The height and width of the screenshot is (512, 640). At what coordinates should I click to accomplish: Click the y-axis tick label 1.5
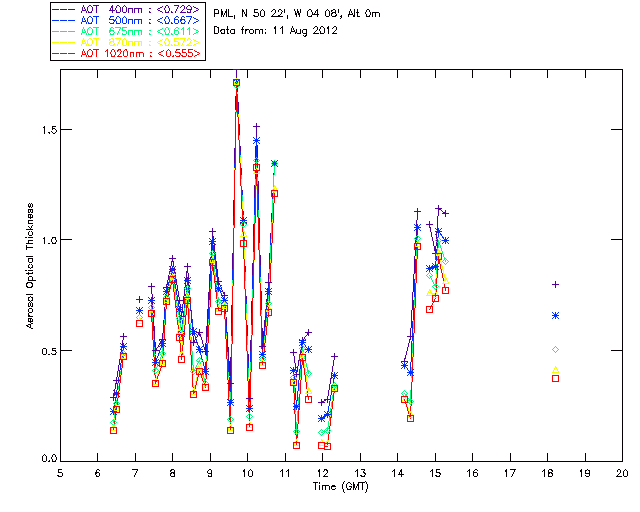47,130
